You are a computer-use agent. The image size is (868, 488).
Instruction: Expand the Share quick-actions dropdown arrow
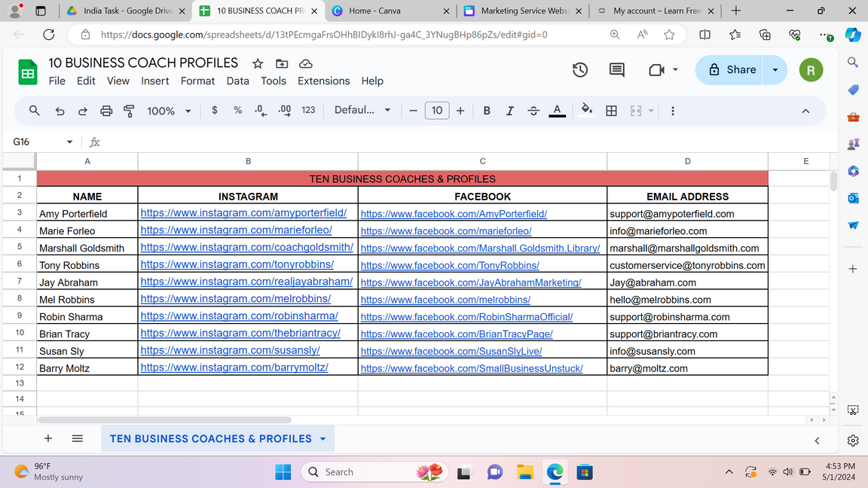[775, 70]
